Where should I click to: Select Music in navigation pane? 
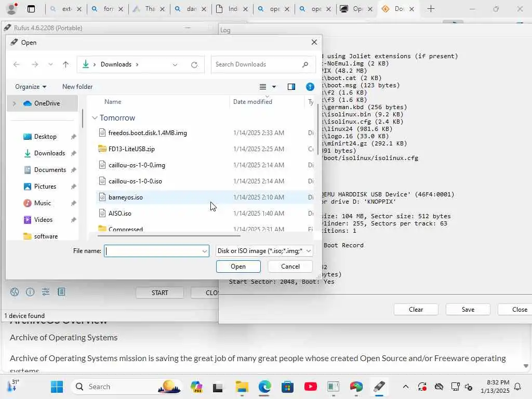coord(43,203)
